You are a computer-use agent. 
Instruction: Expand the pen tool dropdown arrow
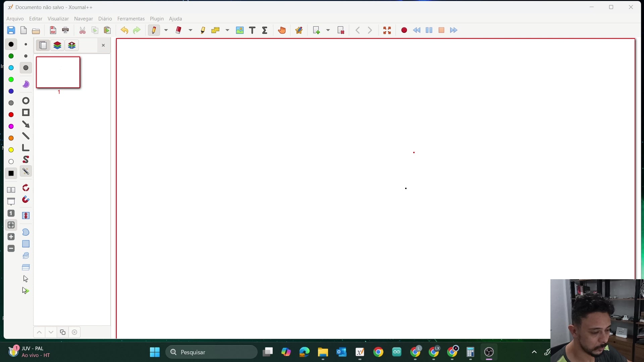(166, 30)
